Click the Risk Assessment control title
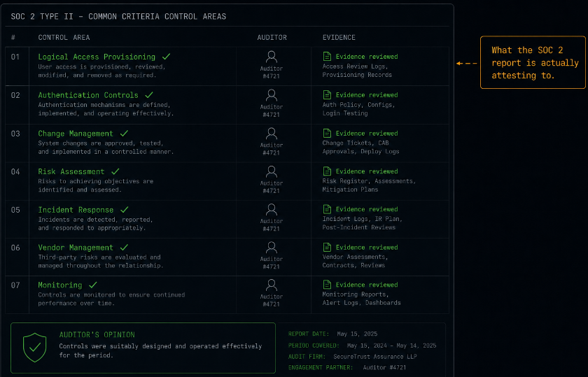The height and width of the screenshot is (377, 588). [71, 171]
